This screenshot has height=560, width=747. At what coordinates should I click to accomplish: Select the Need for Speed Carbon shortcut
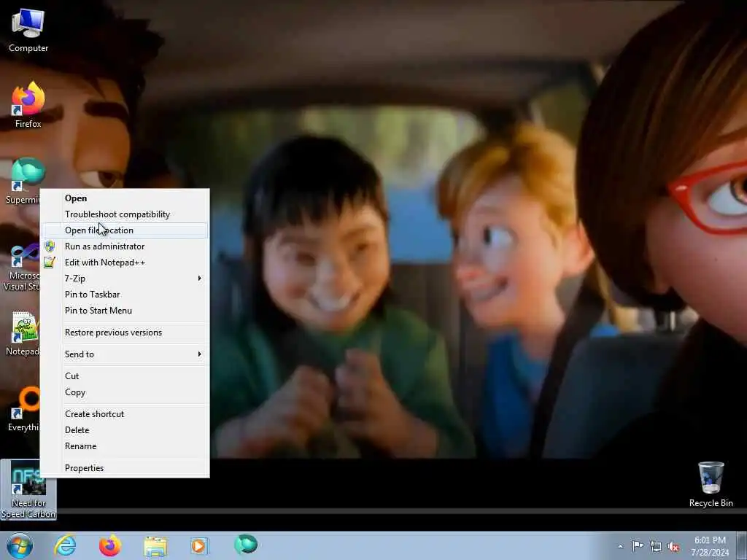point(28,489)
